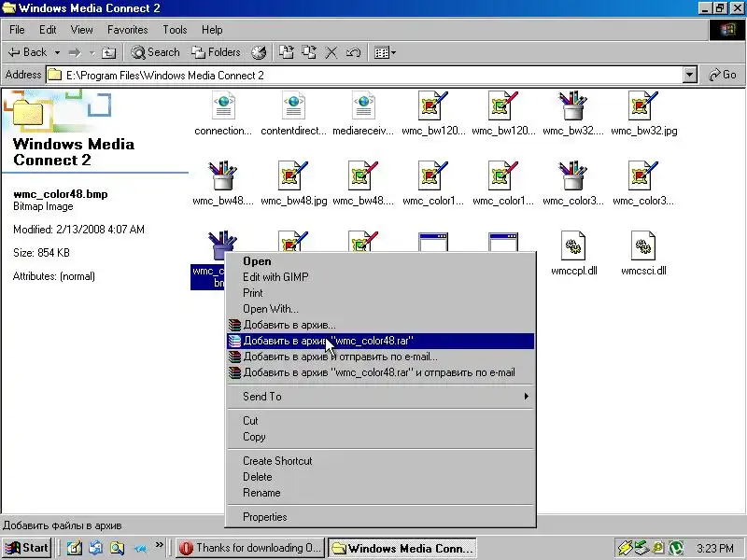Click the green uTorrent tray icon
This screenshot has width=747, height=560.
676,548
